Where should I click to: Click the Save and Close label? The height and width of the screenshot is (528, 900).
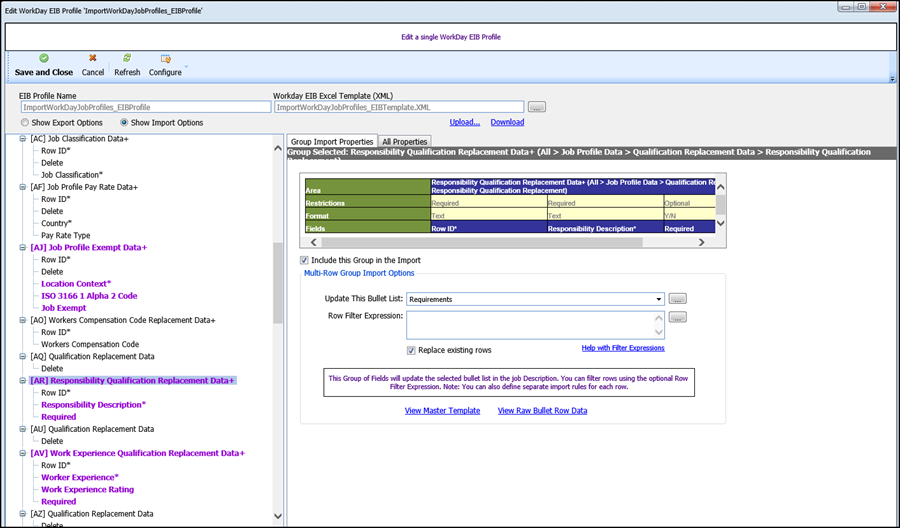(x=44, y=72)
